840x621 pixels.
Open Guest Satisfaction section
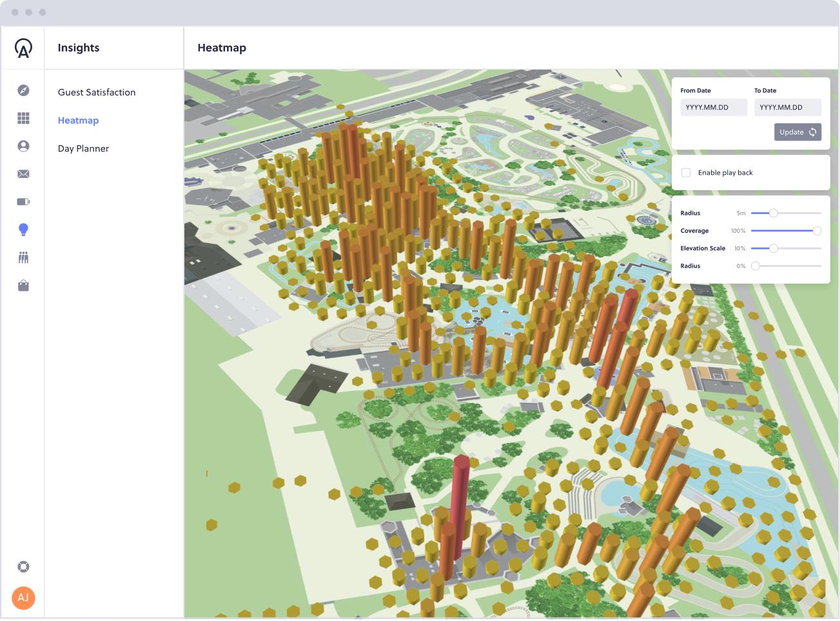click(x=97, y=92)
